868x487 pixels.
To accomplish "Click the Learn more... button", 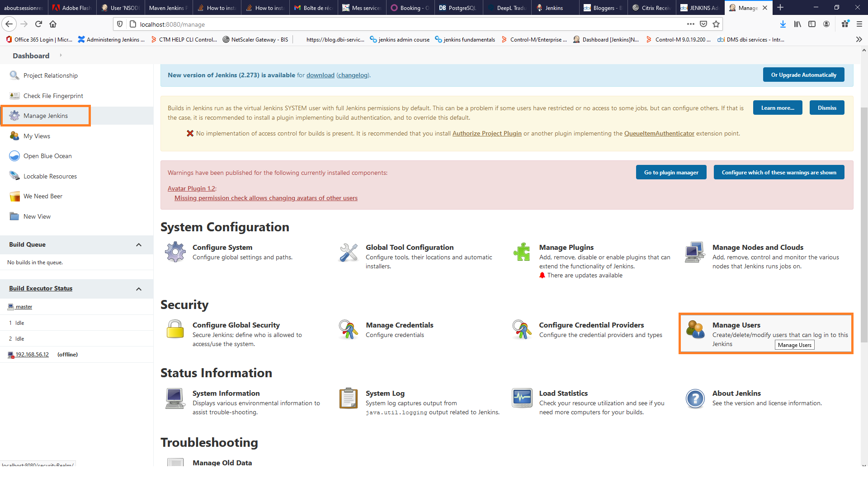I will point(778,108).
